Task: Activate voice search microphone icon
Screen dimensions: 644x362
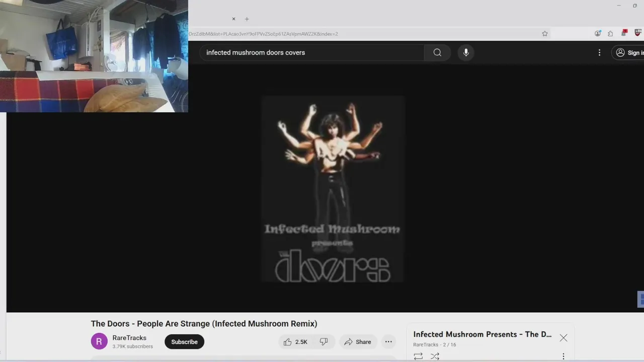Action: coord(466,52)
